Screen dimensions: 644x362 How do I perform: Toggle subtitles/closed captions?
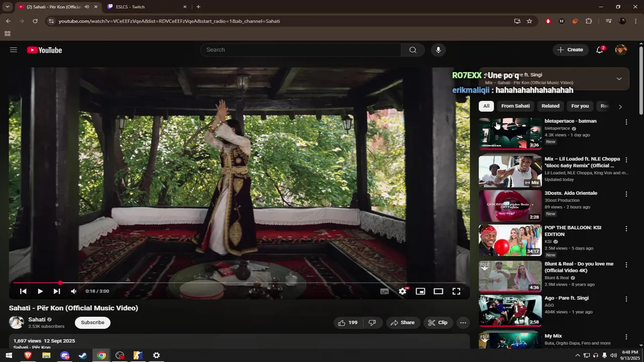[384, 291]
